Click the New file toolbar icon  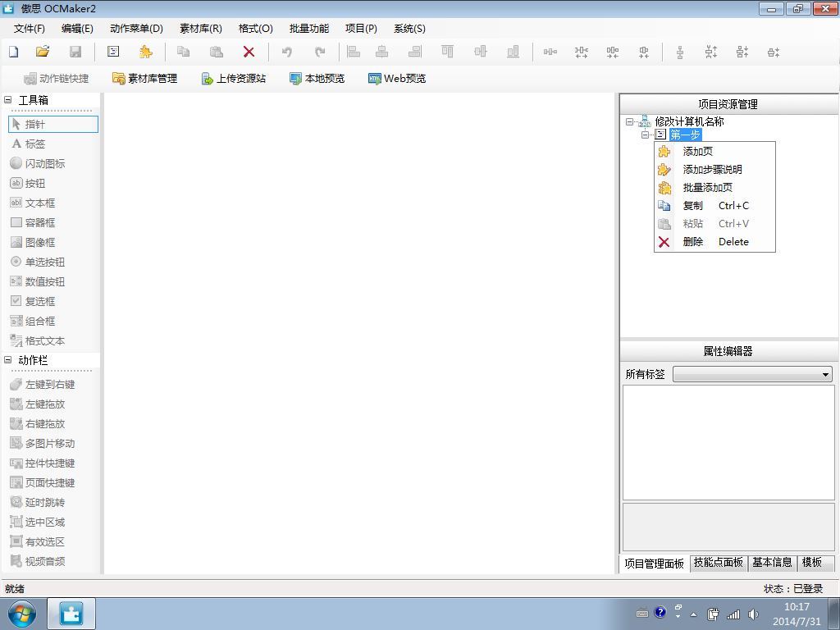pos(14,52)
